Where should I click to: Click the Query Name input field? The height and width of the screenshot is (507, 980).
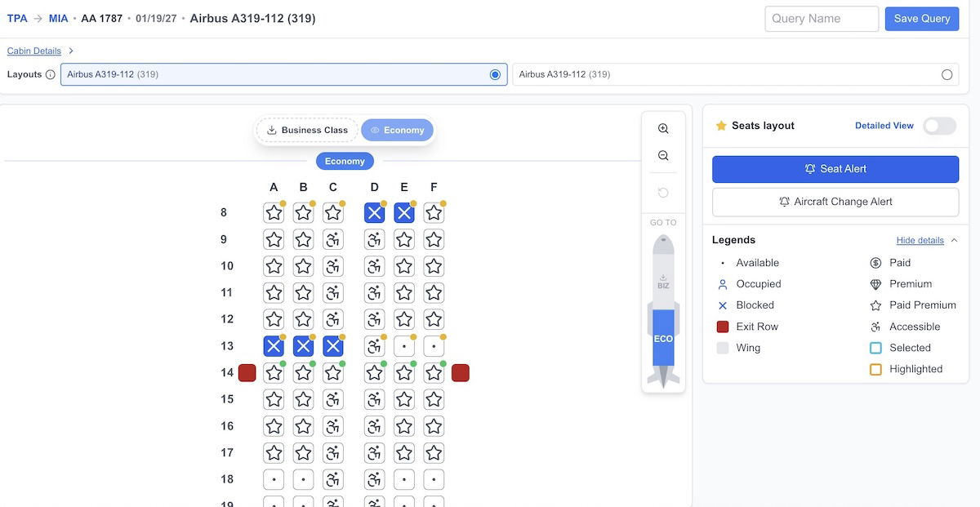[821, 19]
